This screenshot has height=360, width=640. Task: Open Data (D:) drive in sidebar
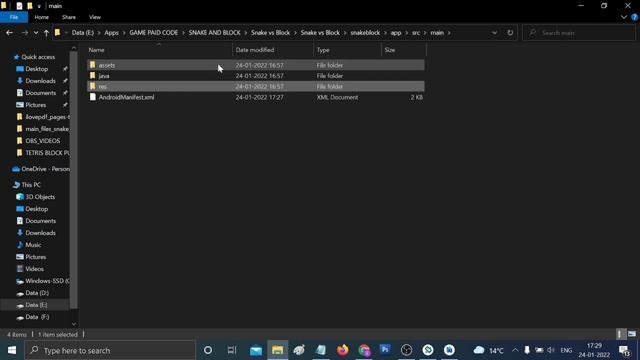click(37, 293)
